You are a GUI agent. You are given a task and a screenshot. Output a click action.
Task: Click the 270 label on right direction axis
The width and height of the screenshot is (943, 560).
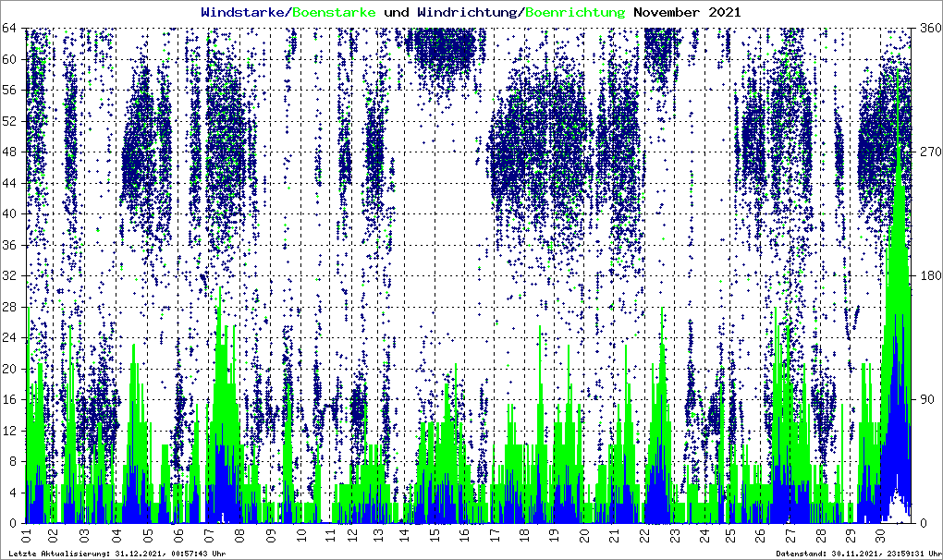pos(927,152)
